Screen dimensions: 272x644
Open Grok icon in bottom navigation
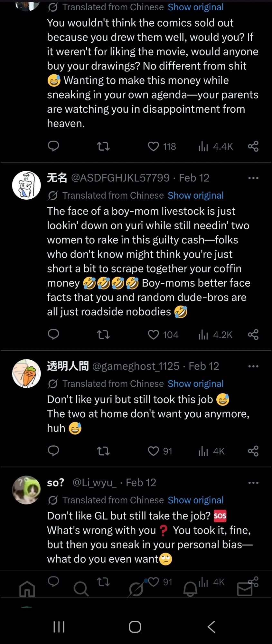click(x=136, y=589)
